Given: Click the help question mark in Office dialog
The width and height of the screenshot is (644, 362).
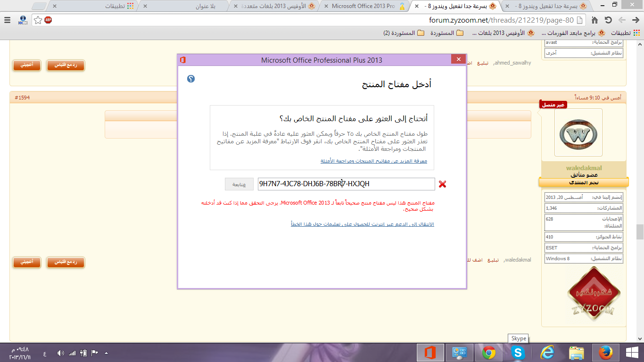Looking at the screenshot, I should pyautogui.click(x=191, y=79).
